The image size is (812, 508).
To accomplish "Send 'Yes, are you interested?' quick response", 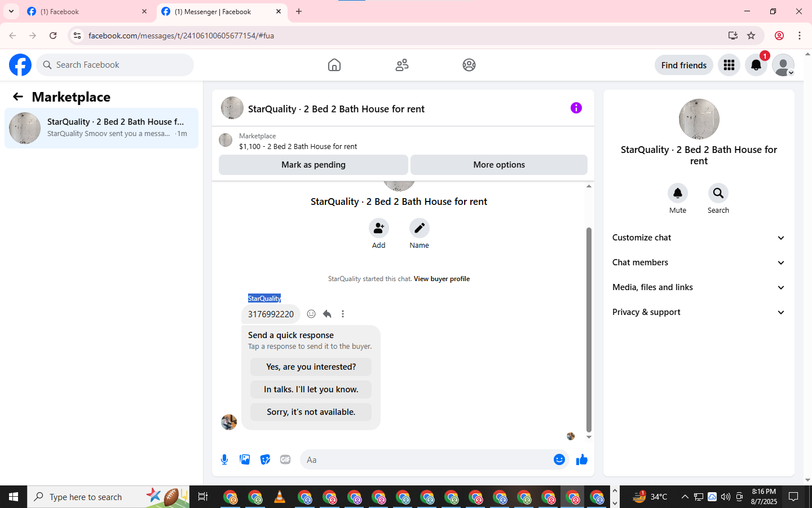I will [x=311, y=367].
